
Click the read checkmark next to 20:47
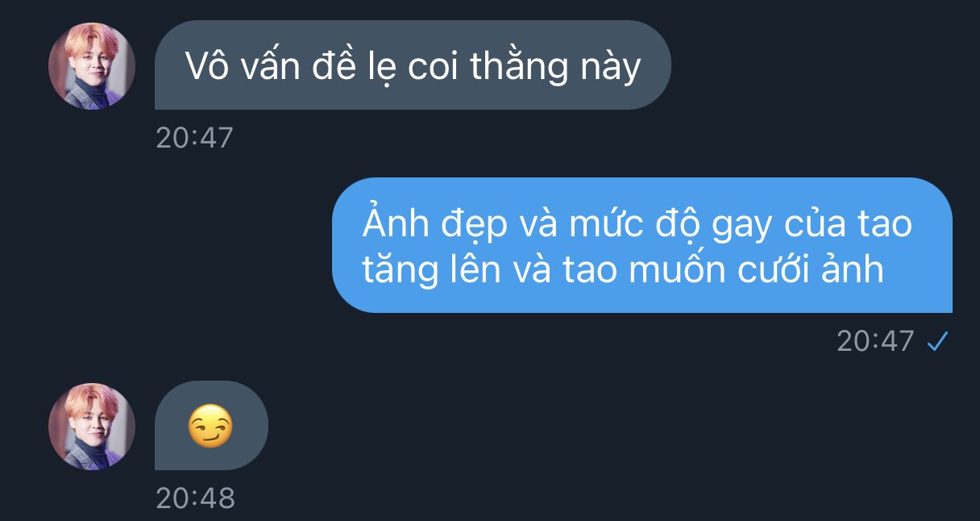coord(937,342)
